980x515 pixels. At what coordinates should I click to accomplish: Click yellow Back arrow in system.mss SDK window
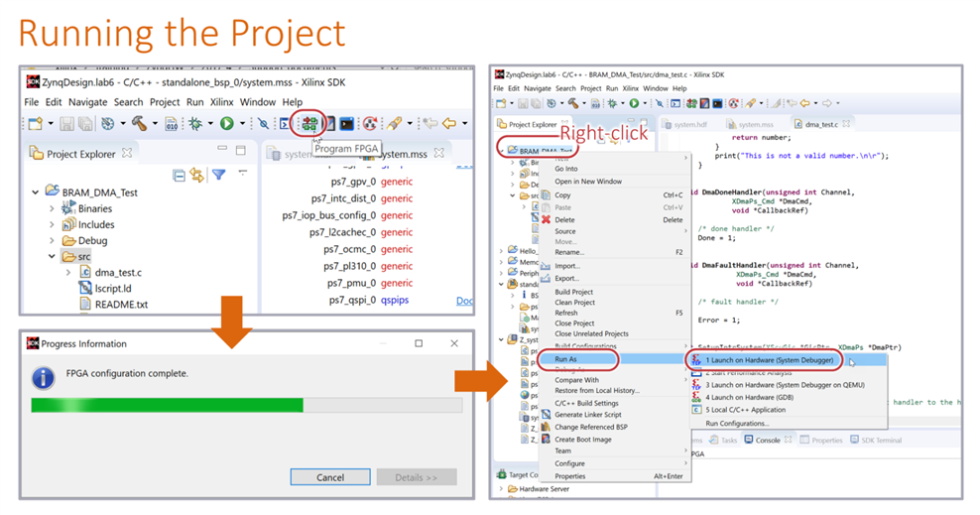[x=449, y=124]
